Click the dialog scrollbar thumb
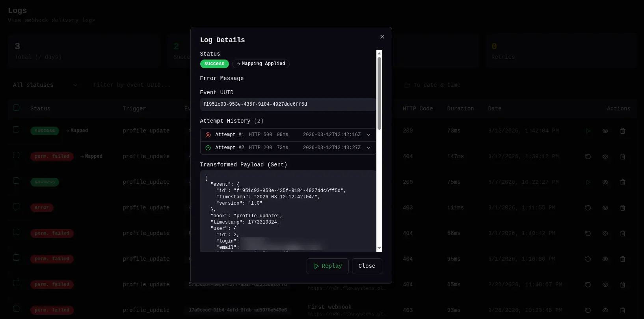 (x=379, y=93)
